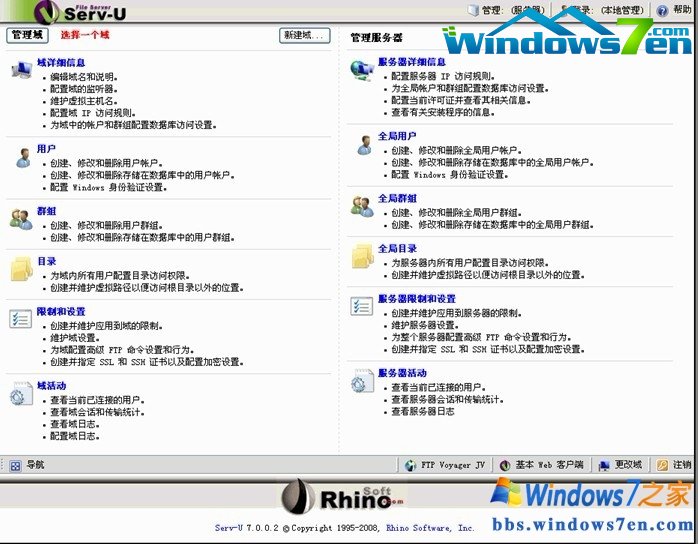Click the 用户 (Users) person icon
The width and height of the screenshot is (698, 544).
[20, 156]
